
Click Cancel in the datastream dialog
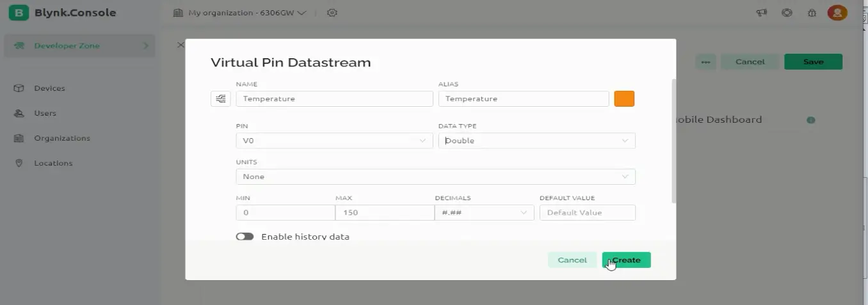click(572, 260)
